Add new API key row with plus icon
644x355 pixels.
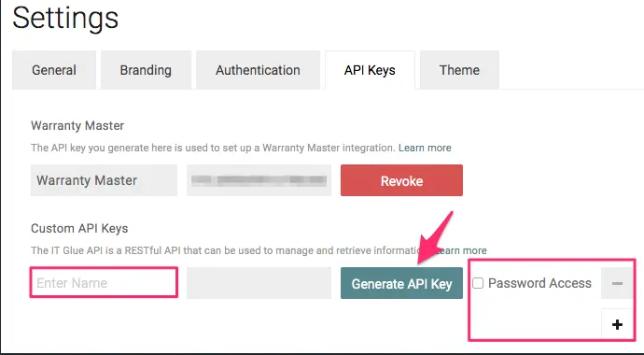[x=617, y=324]
